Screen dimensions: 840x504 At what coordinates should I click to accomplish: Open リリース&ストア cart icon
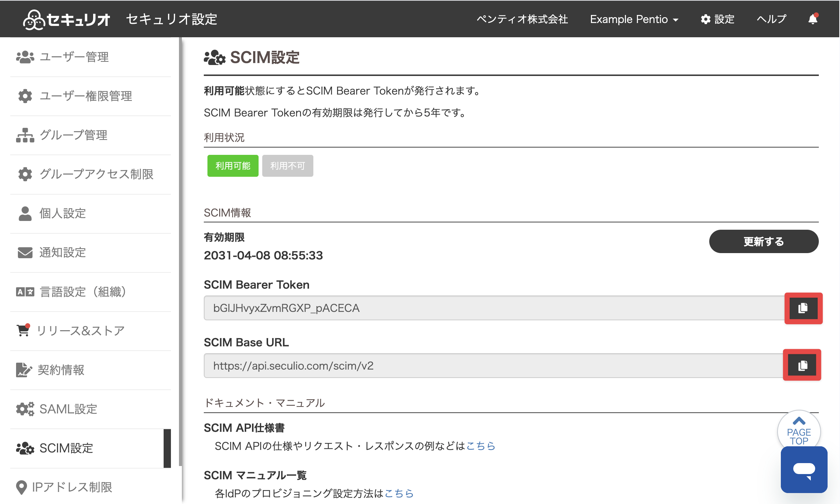(x=23, y=330)
